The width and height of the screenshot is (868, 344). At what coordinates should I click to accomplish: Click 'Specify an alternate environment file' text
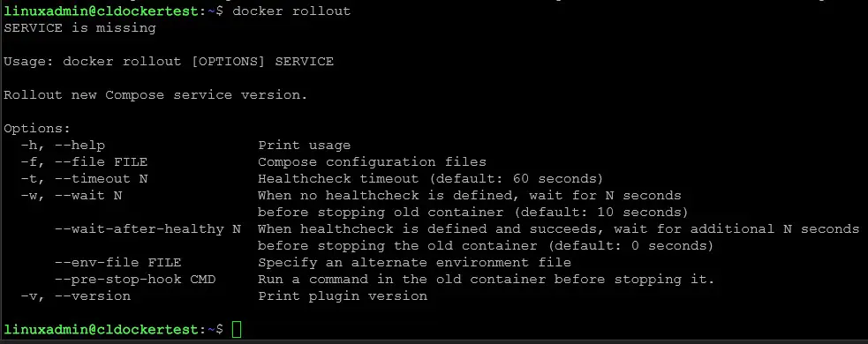415,262
